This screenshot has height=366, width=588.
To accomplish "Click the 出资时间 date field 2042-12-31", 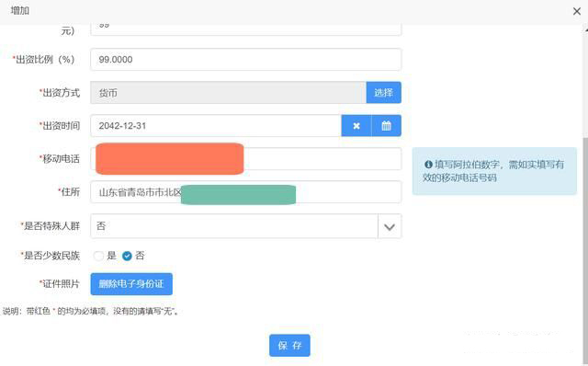I will [216, 126].
